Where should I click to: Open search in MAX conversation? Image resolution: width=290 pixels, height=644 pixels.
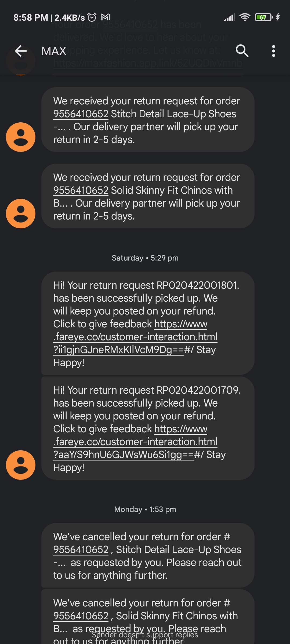tap(242, 51)
